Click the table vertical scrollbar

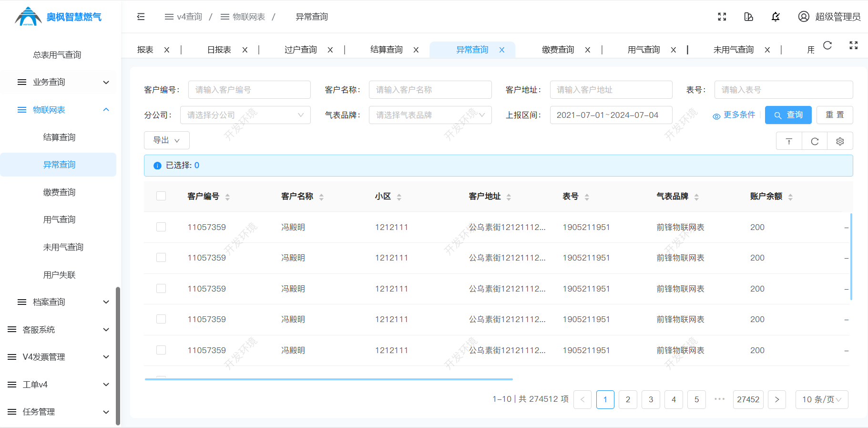pyautogui.click(x=851, y=257)
